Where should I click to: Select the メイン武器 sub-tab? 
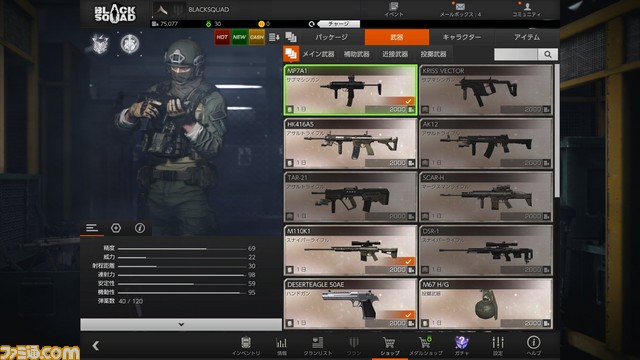(x=318, y=54)
